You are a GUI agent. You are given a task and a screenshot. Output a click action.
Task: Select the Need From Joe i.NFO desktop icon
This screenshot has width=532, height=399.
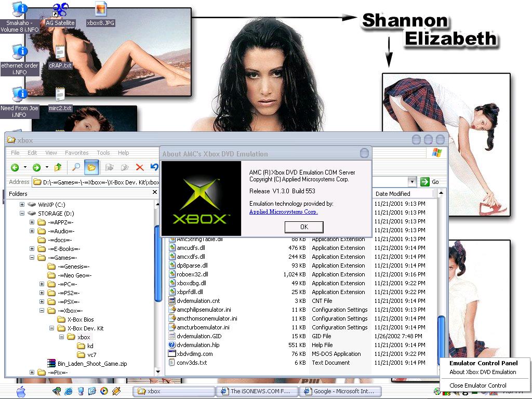click(x=19, y=102)
